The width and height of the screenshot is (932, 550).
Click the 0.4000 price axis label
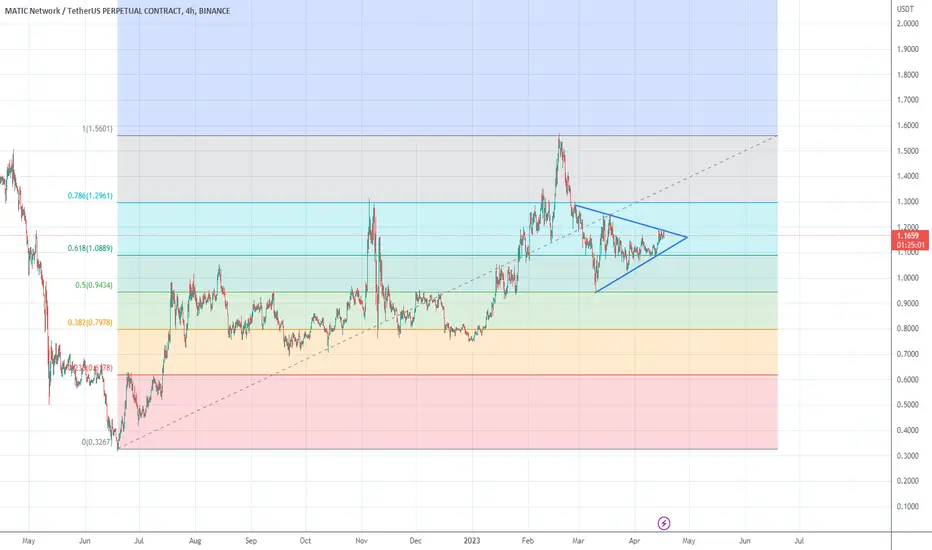coord(908,430)
